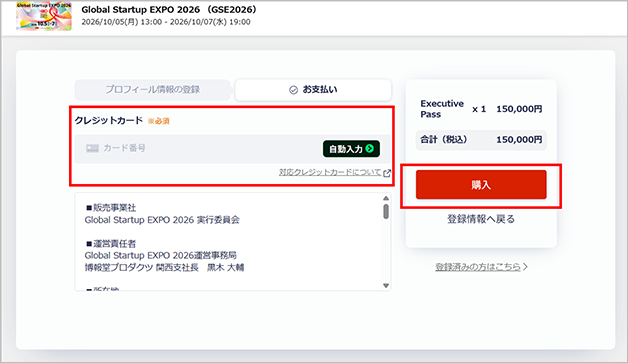Click 博報堂プロダクツ 関西支社長 line

tap(164, 267)
